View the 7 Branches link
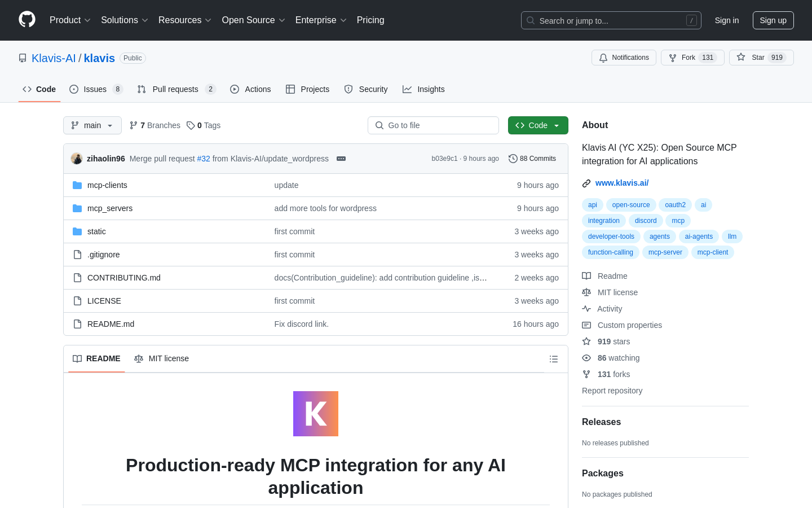This screenshot has height=508, width=812. click(x=155, y=125)
